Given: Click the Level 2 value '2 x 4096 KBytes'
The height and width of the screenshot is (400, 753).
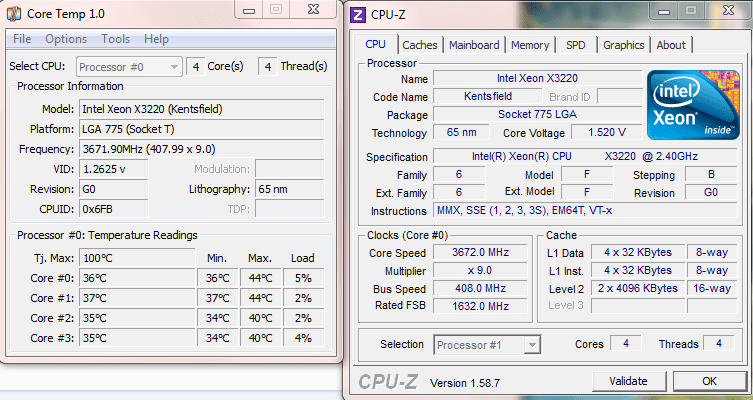Looking at the screenshot, I should pos(638,289).
